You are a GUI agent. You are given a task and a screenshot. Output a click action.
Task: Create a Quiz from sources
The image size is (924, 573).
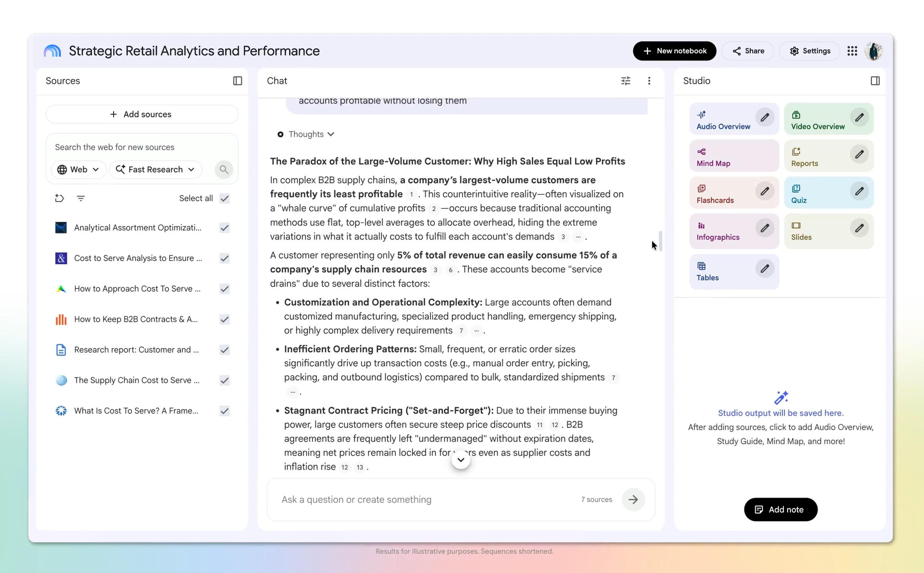(829, 193)
